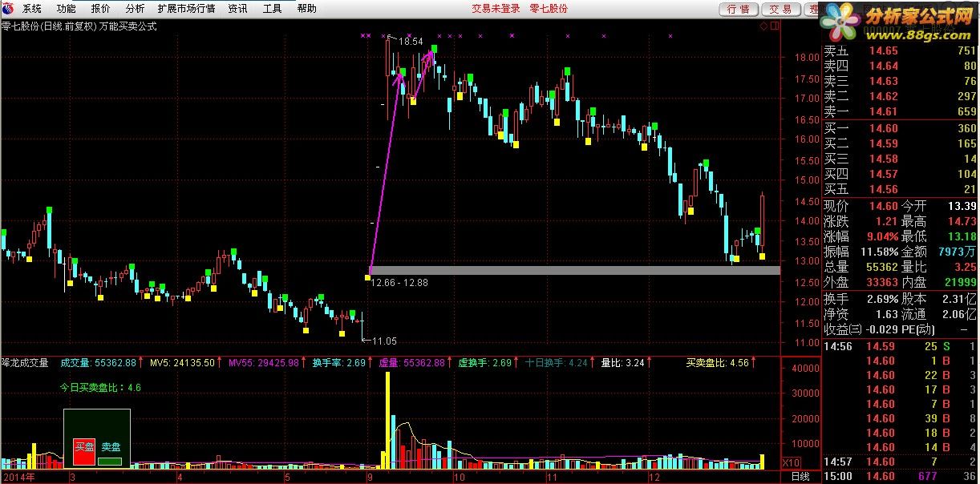This screenshot has width=980, height=484.
Task: Open the 功能 menu
Action: [66, 9]
